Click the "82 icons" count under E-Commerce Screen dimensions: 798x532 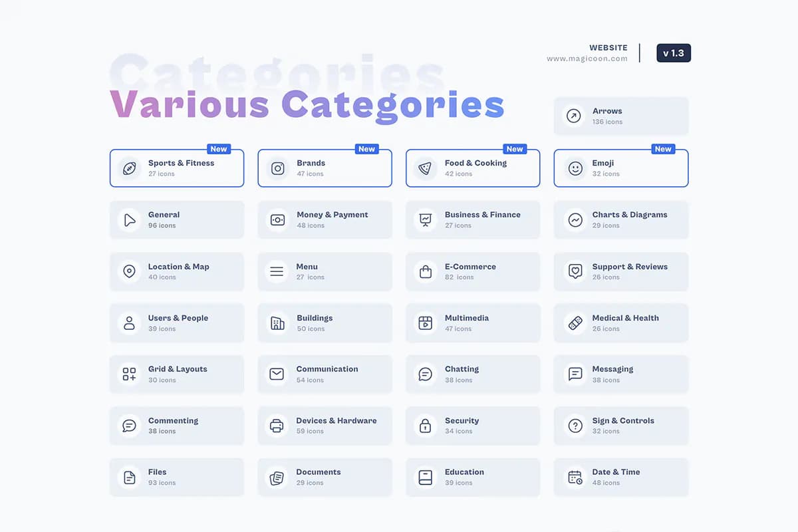[x=460, y=277]
